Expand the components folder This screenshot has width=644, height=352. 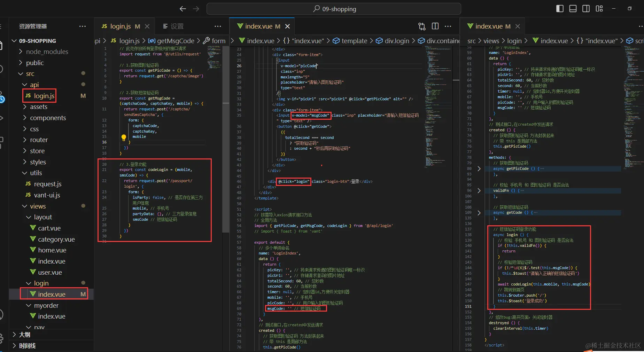click(x=48, y=118)
